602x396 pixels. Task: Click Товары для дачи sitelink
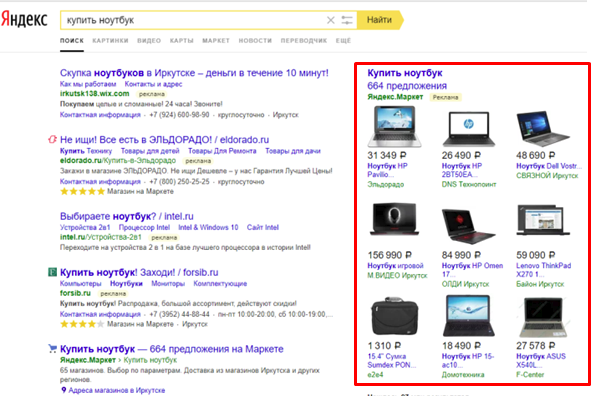[293, 151]
